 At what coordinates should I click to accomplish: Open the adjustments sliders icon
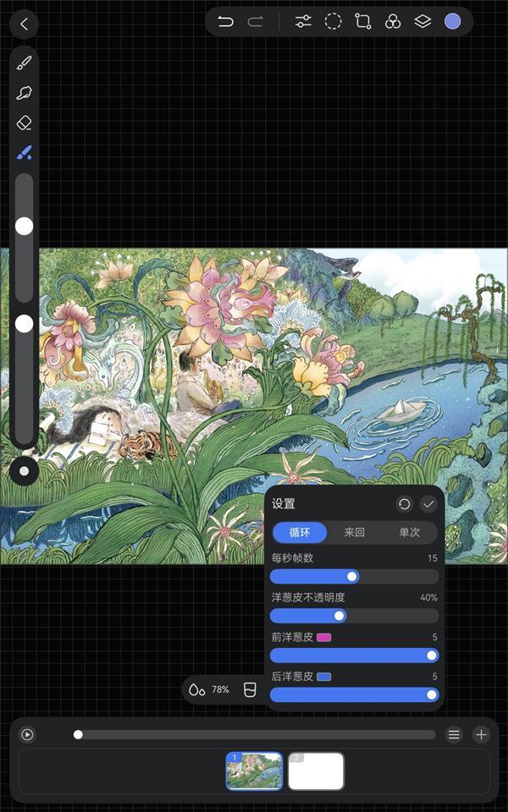[x=303, y=22]
